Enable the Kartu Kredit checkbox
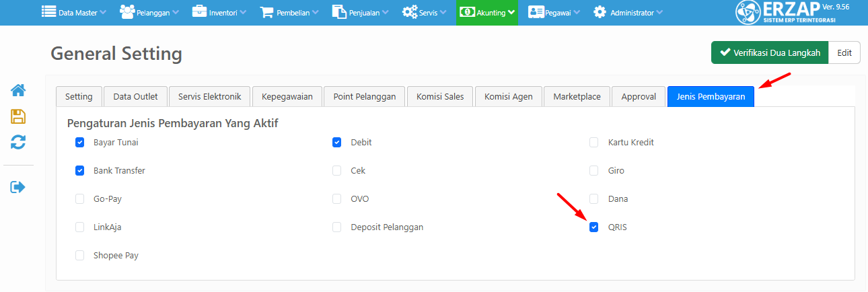The width and height of the screenshot is (868, 292). 593,143
